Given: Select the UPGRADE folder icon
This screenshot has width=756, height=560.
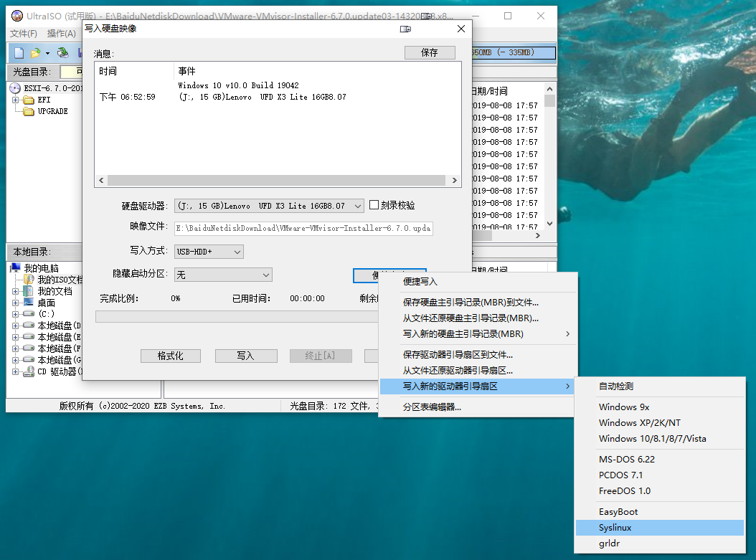Looking at the screenshot, I should click(x=29, y=111).
